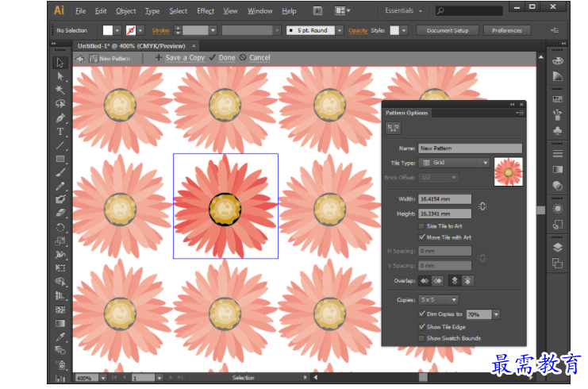
Task: Switch to Untitled-1 document tab
Action: click(x=132, y=46)
